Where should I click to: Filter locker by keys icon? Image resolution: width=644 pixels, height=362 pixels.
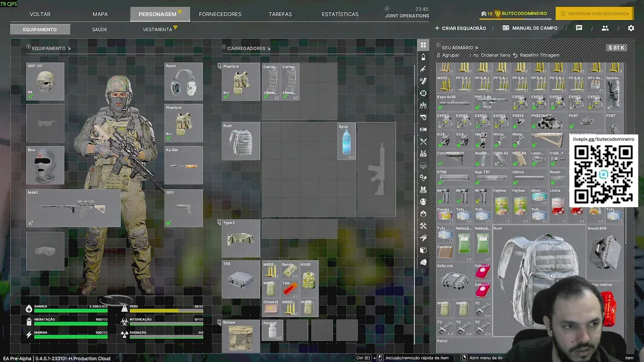(423, 238)
